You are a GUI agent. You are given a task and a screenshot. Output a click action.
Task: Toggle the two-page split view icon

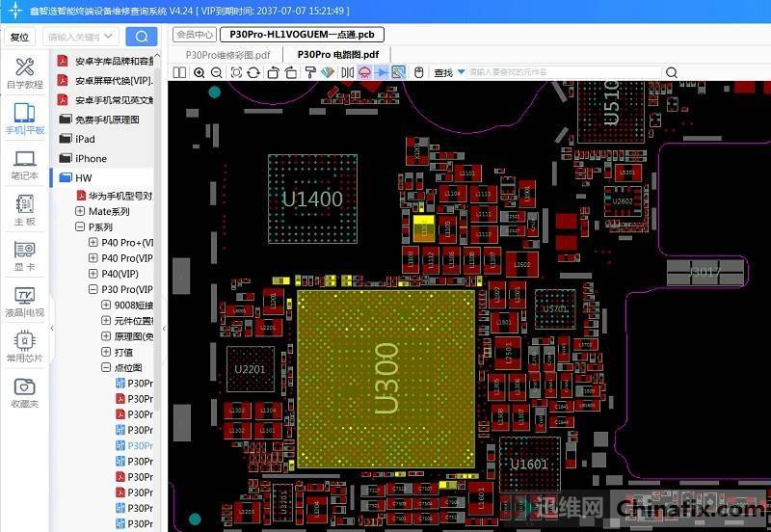point(180,72)
